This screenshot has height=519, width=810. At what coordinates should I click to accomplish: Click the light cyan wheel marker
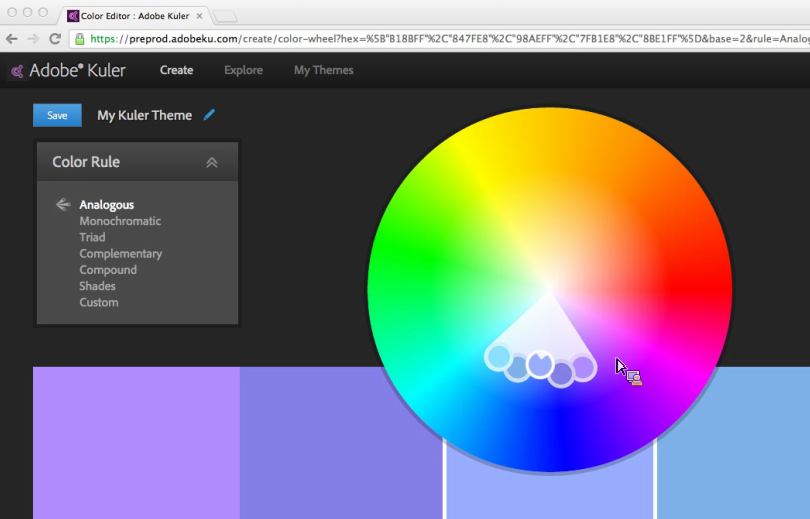498,356
